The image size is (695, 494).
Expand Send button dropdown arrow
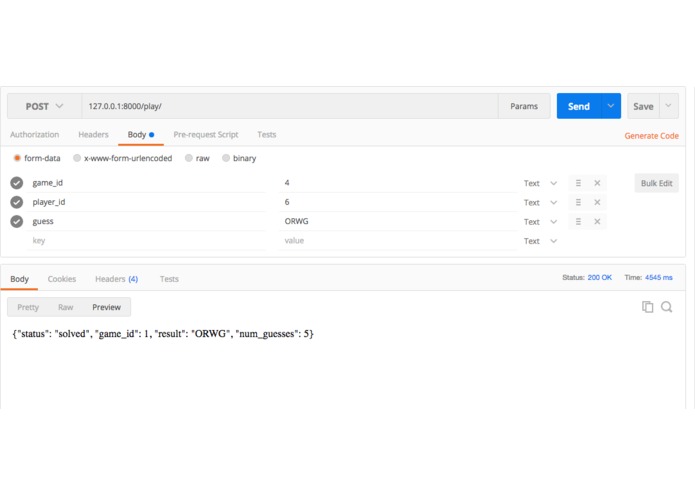click(x=611, y=106)
